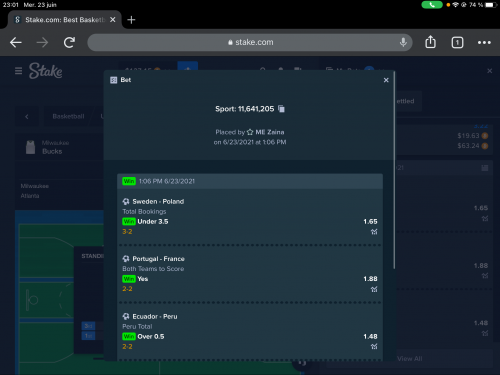Go back with the breadcrumb chevron
Screen dimensions: 500x375
[x=27, y=116]
